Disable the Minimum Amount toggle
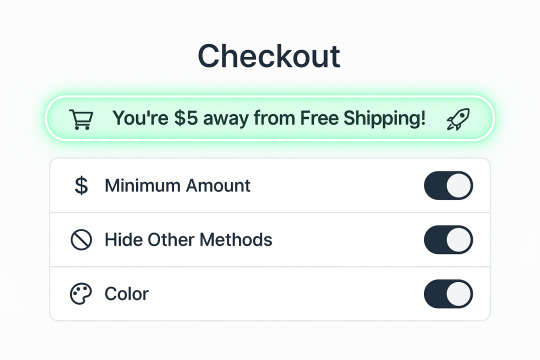 click(448, 185)
